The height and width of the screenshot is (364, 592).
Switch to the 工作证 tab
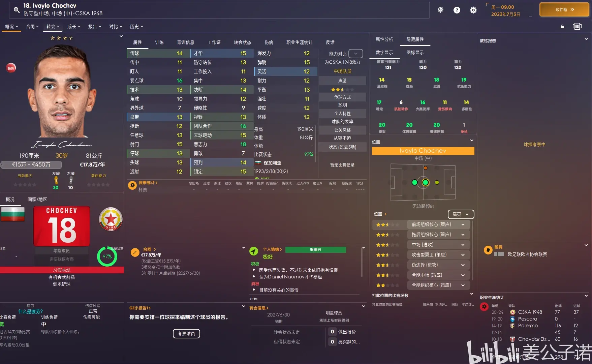[x=214, y=42]
